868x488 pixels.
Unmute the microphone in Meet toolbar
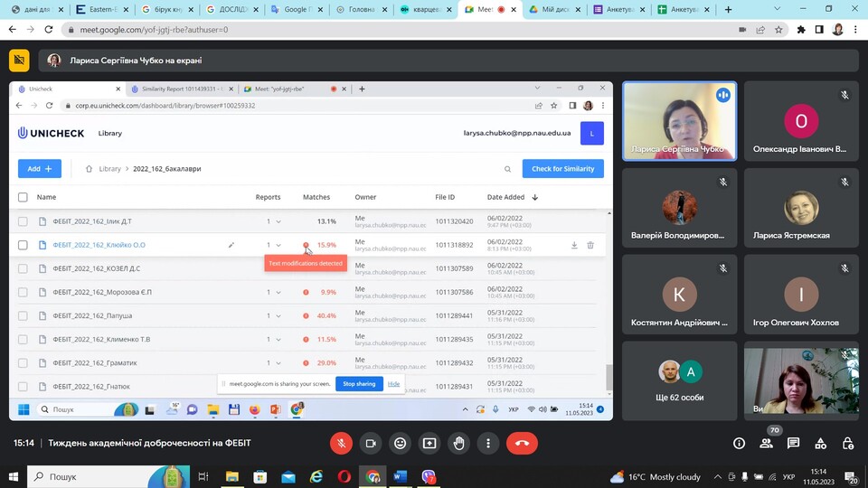[342, 443]
